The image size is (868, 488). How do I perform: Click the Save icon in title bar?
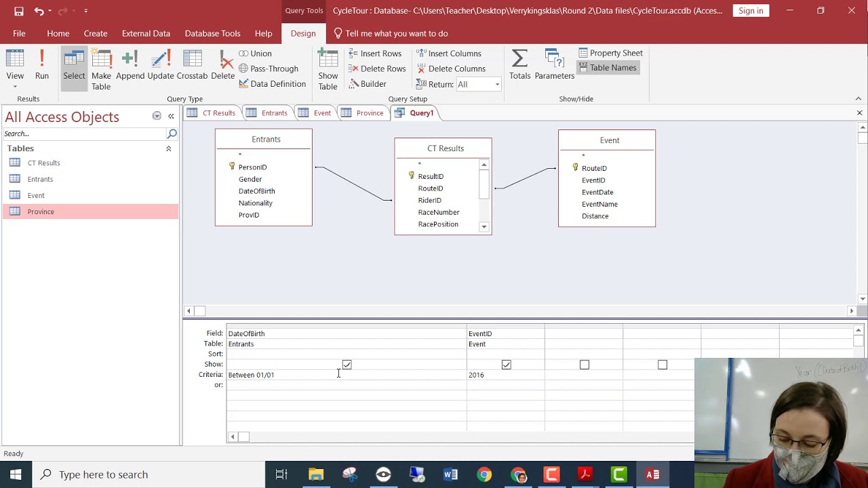[x=19, y=11]
